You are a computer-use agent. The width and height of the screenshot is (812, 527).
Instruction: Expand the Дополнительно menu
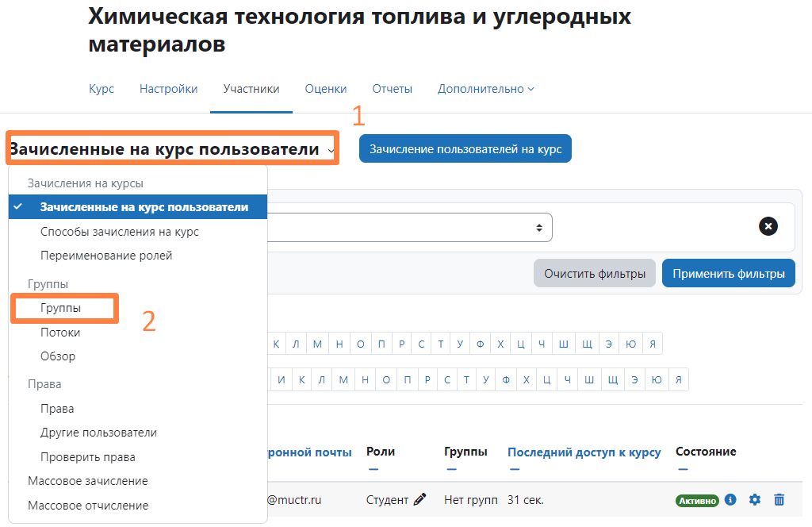click(x=485, y=89)
